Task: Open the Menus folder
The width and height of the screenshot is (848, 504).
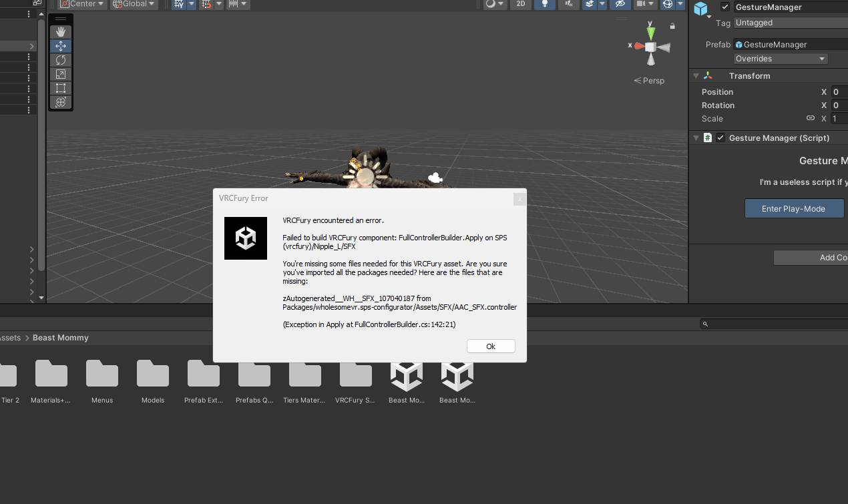Action: tap(102, 382)
